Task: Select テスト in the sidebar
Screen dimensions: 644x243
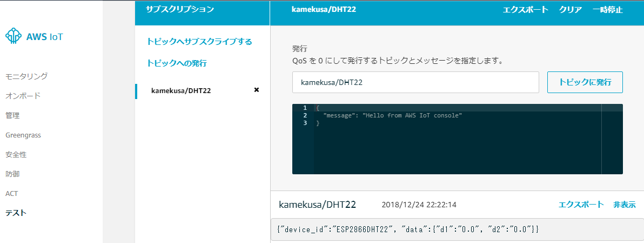Action: [16, 213]
